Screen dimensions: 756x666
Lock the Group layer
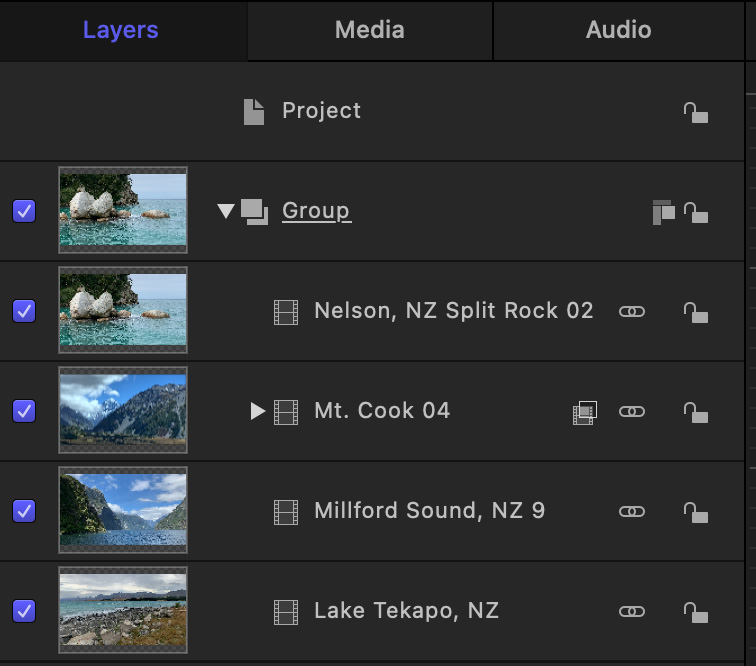tap(695, 212)
